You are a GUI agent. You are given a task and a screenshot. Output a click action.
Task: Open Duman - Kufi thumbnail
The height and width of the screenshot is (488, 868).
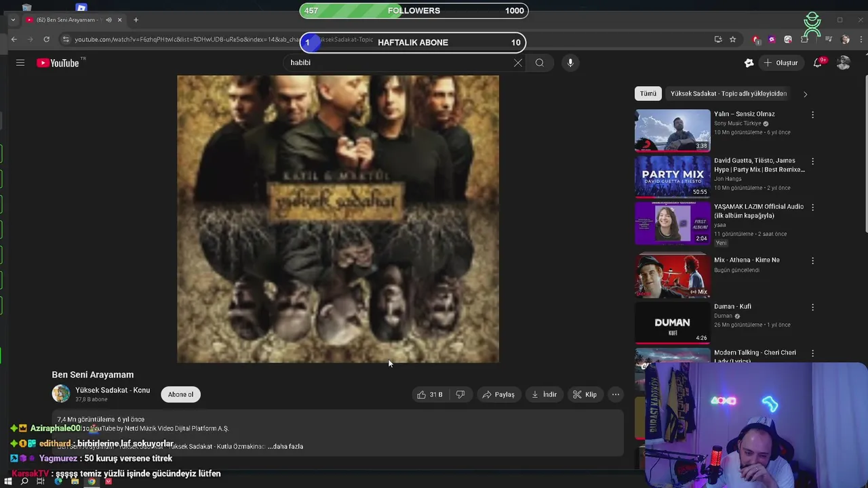pos(673,323)
